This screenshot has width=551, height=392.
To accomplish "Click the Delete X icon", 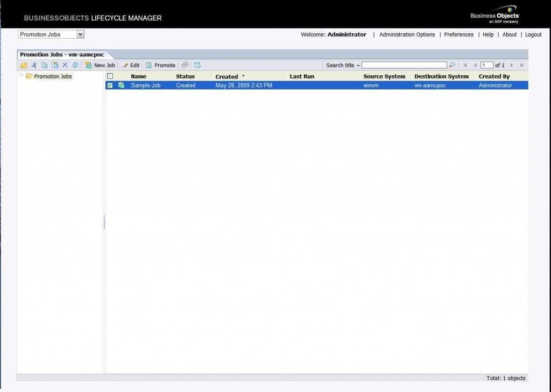I will (x=65, y=66).
